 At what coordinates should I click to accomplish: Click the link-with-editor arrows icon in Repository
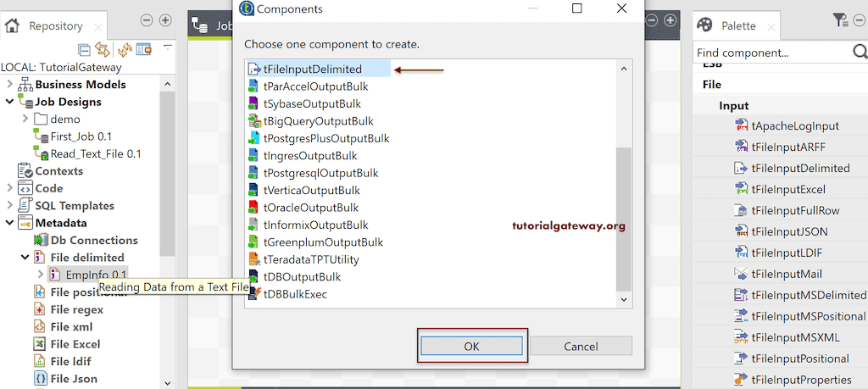pyautogui.click(x=103, y=50)
